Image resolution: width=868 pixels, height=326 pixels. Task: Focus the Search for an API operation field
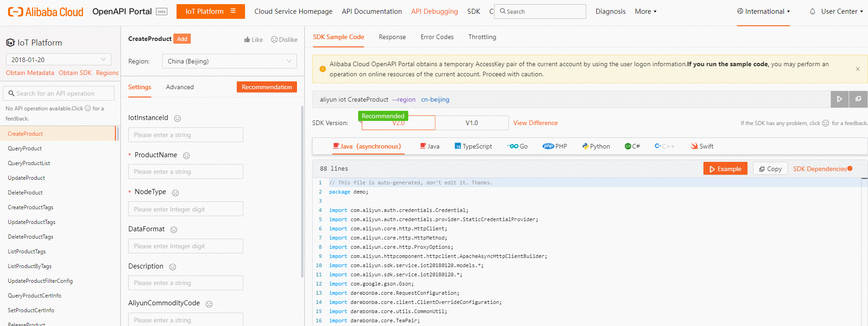coord(58,93)
